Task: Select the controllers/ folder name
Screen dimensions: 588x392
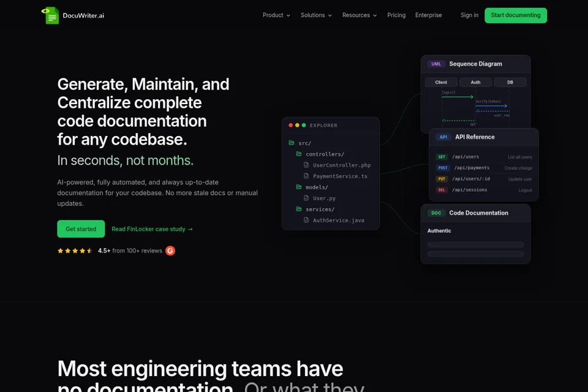Action: pos(325,154)
